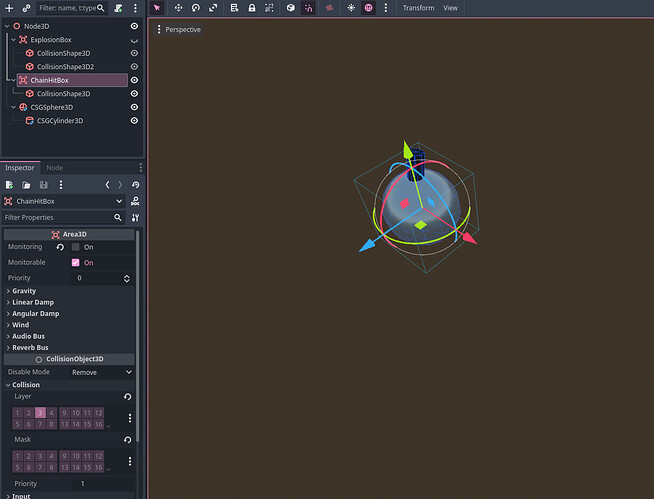654x499 pixels.
Task: Toggle use local space cube icon
Action: pyautogui.click(x=291, y=8)
